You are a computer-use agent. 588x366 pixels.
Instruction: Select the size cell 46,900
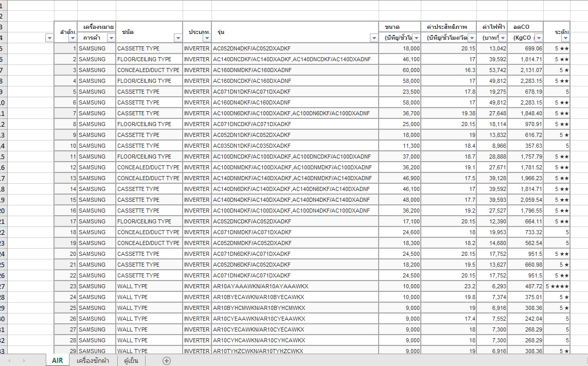click(400, 178)
